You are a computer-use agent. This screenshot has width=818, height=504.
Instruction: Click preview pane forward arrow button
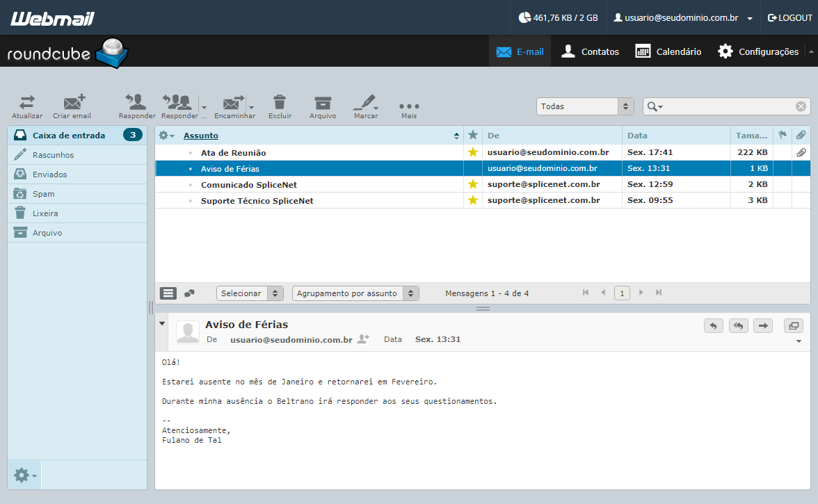(x=762, y=326)
